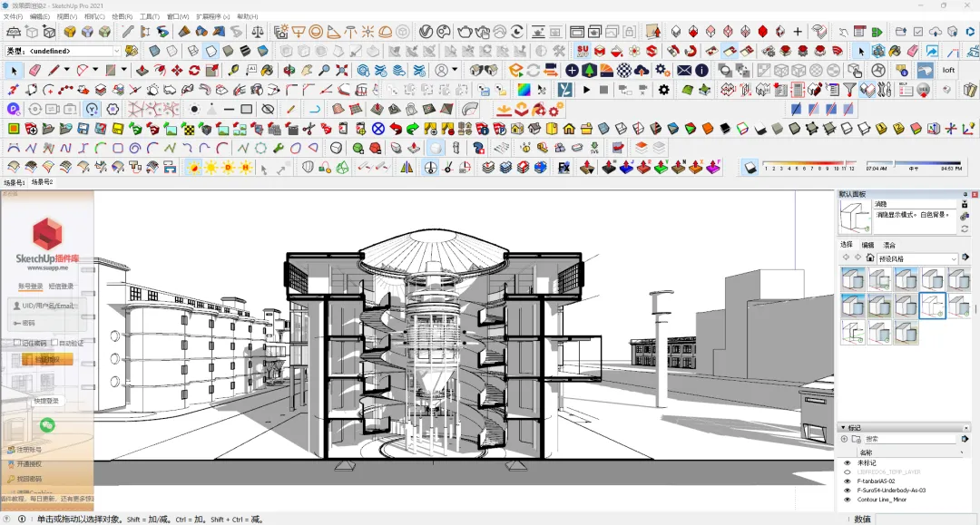Click the Play animation button

coord(586,90)
